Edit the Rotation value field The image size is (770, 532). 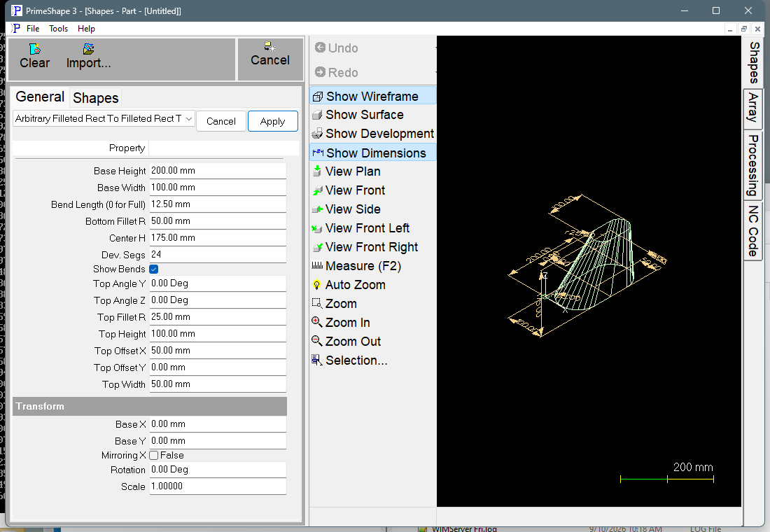coord(218,470)
